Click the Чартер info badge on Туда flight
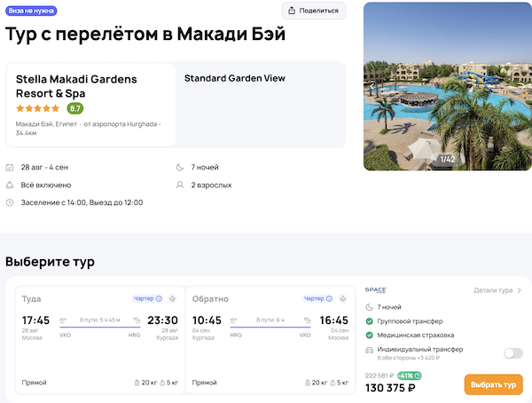 pyautogui.click(x=147, y=299)
